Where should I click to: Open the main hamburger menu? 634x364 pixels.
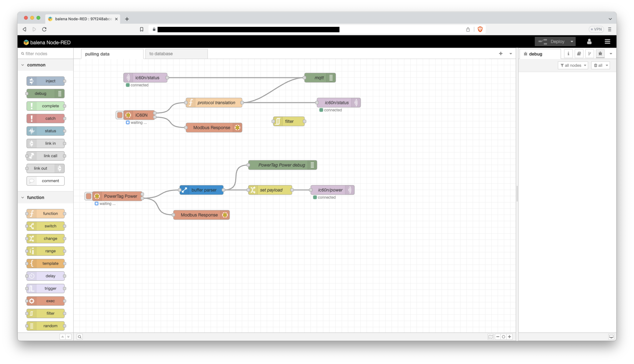[x=607, y=41]
